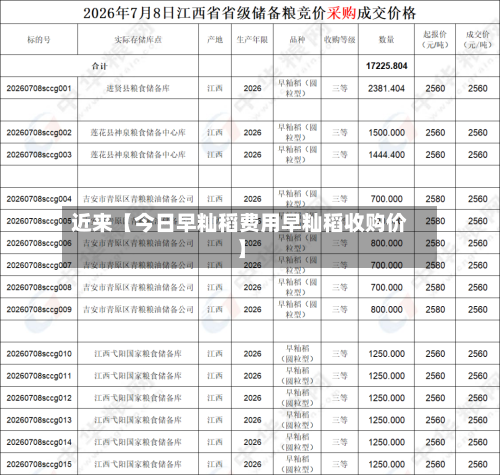Screen dimensions: 500x475
Task: Select the 标的号 column header
Action: (39, 40)
